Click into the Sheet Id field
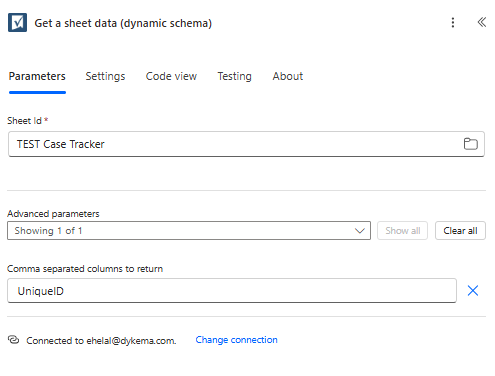This screenshot has width=495, height=376. click(246, 144)
